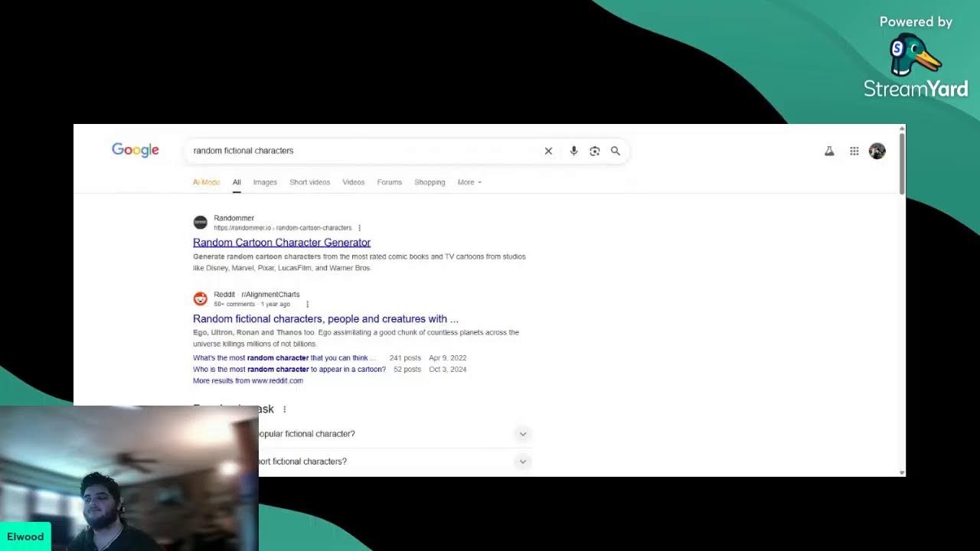Click the "60+ comments · 1 year ago" text

click(x=252, y=305)
